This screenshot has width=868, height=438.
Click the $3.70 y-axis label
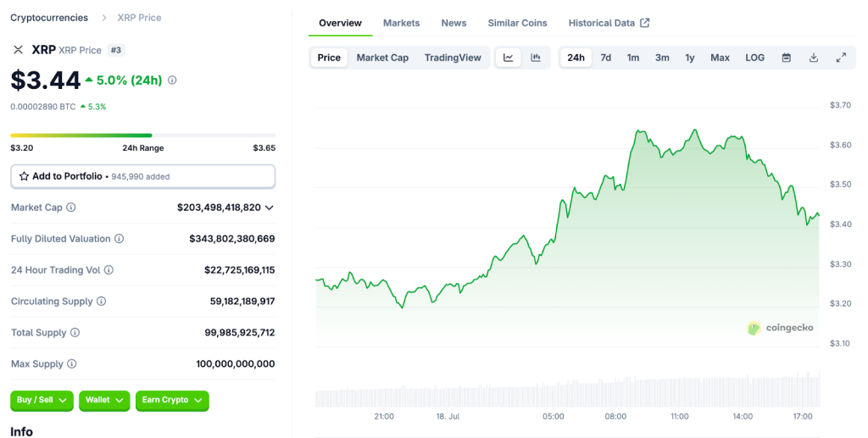840,105
